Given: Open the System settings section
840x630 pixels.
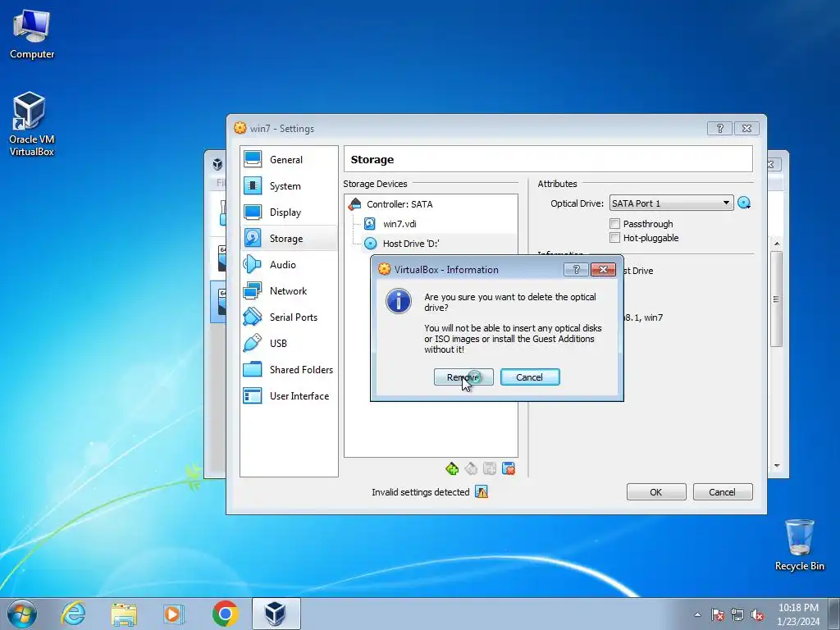Looking at the screenshot, I should 289,186.
